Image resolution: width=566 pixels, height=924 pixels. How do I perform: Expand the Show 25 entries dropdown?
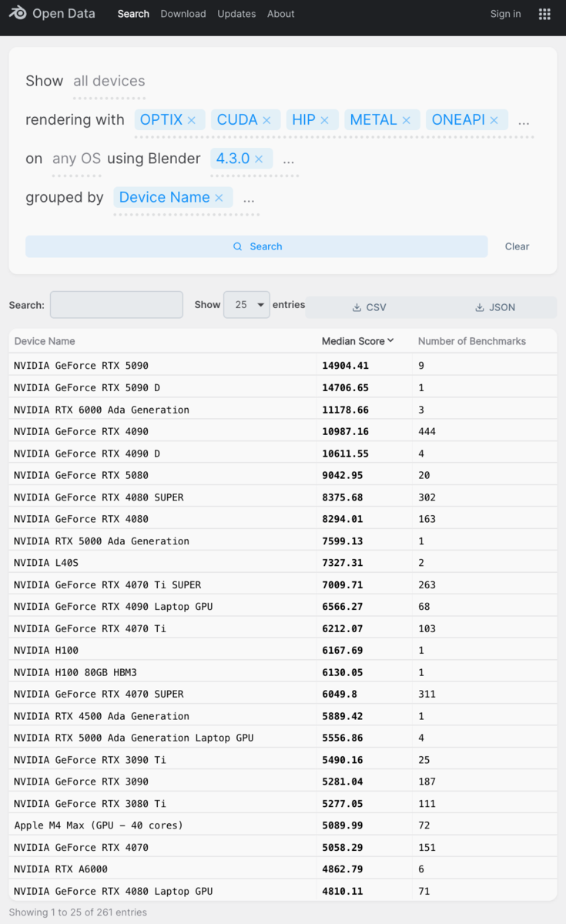[x=246, y=305]
